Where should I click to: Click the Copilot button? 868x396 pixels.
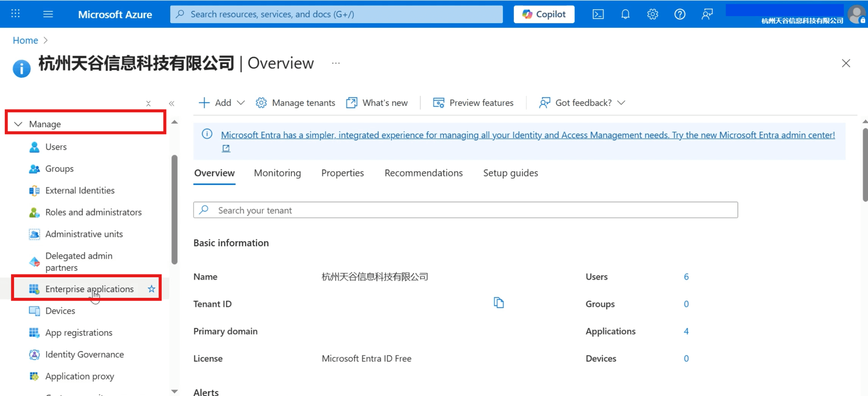tap(544, 14)
